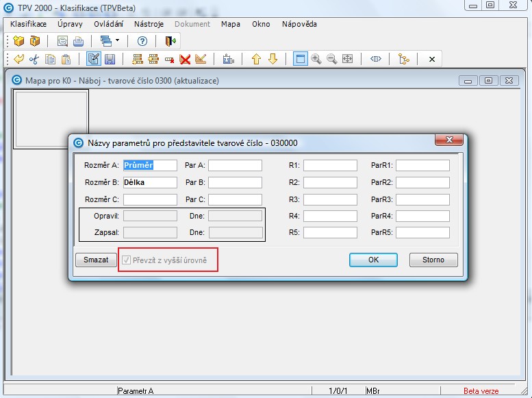This screenshot has height=398, width=532.
Task: Click the exit door icon
Action: 170,41
